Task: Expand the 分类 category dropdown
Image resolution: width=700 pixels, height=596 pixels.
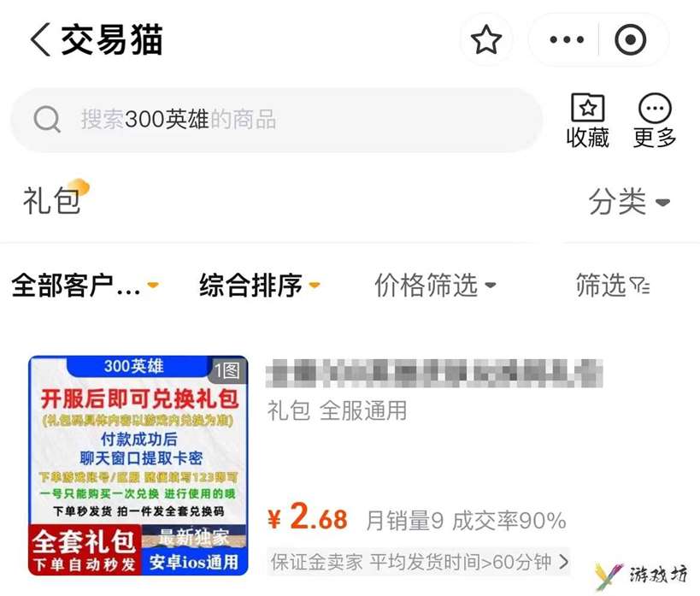Action: [629, 202]
